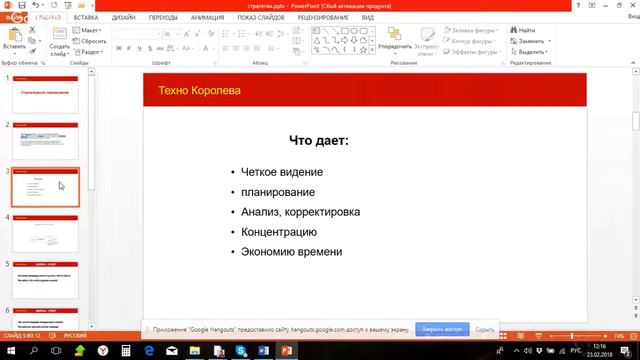The height and width of the screenshot is (360, 640).
Task: Activate the Format Painter brush
Action: click(32, 51)
